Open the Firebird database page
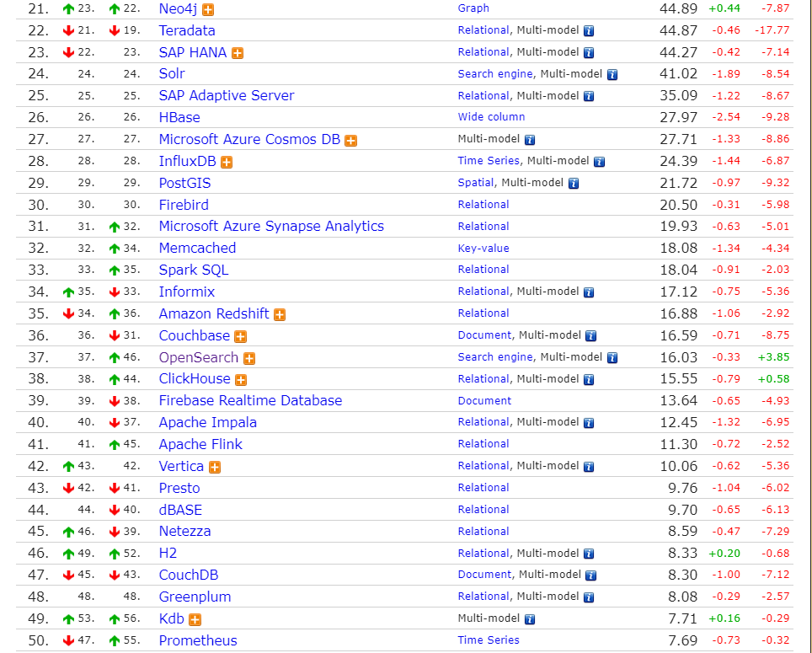This screenshot has width=812, height=653. pyautogui.click(x=184, y=205)
